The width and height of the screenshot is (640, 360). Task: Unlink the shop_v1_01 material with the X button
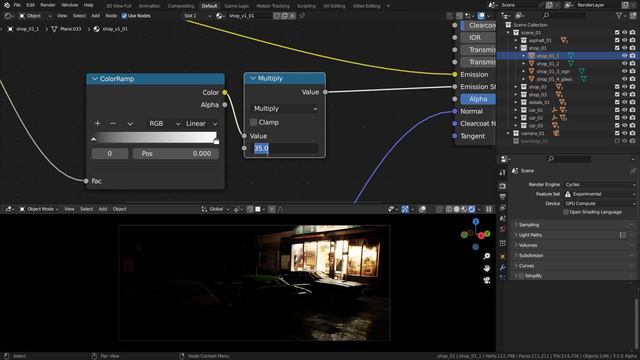pyautogui.click(x=292, y=16)
